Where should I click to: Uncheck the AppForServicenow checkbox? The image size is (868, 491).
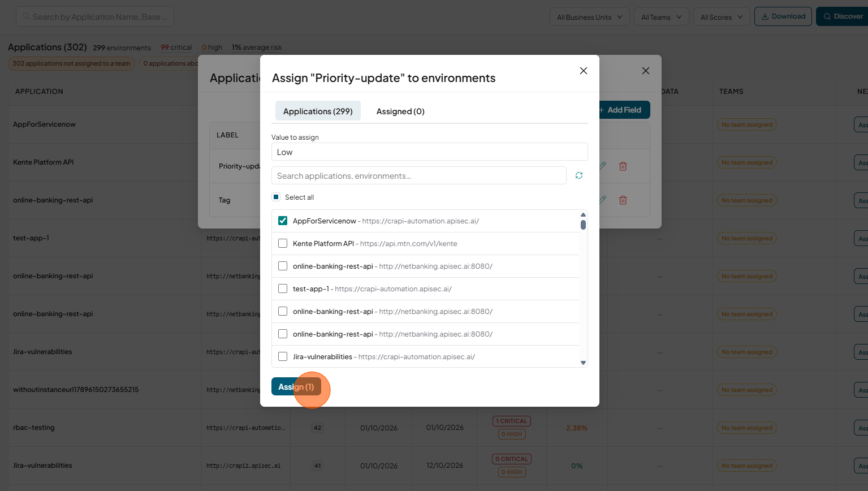tap(283, 221)
